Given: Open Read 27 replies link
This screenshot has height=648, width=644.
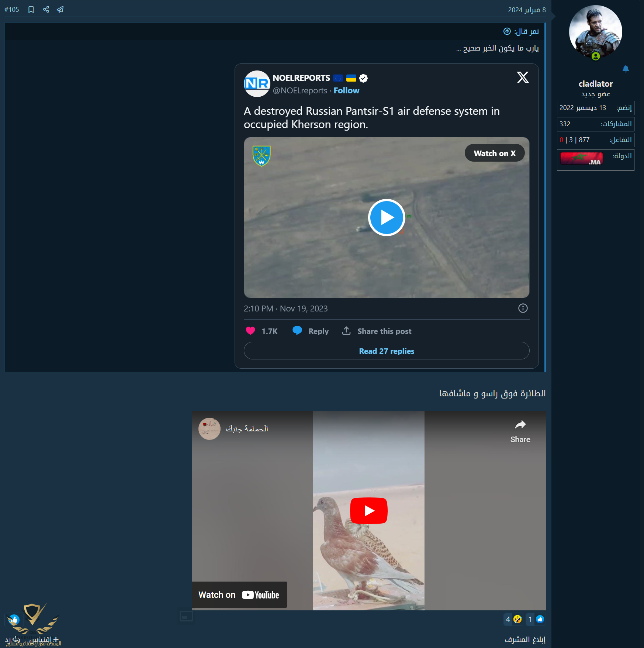Looking at the screenshot, I should point(386,351).
